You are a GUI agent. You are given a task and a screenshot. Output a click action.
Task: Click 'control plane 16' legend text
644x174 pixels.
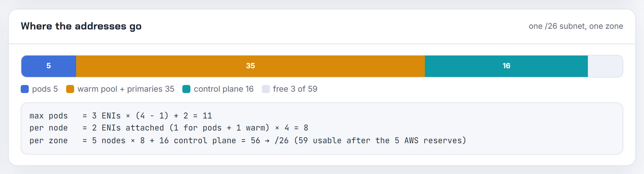point(224,89)
